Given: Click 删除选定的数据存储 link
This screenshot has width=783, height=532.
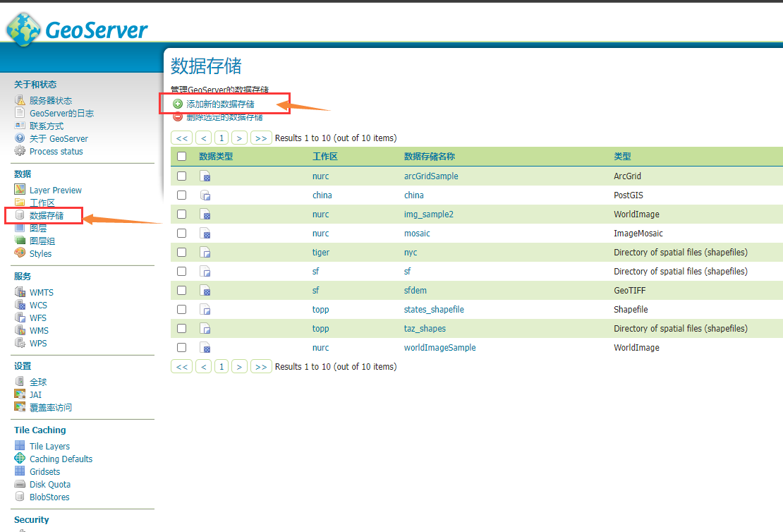Looking at the screenshot, I should pyautogui.click(x=225, y=117).
